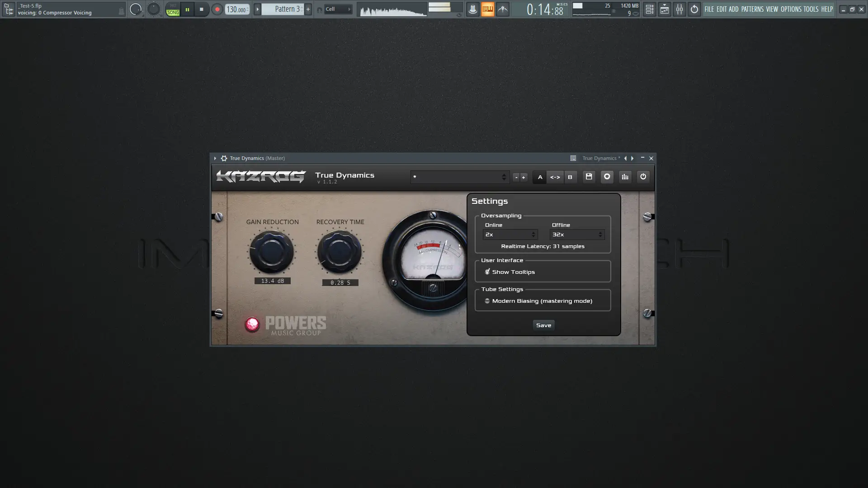Image resolution: width=868 pixels, height=488 pixels.
Task: Click the power bypass icon in True Dynamics
Action: 643,177
